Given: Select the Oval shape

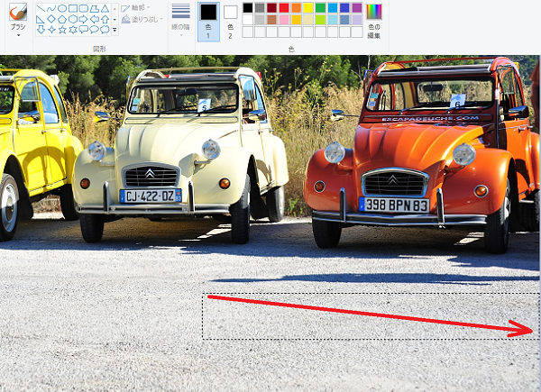Looking at the screenshot, I should 61,8.
